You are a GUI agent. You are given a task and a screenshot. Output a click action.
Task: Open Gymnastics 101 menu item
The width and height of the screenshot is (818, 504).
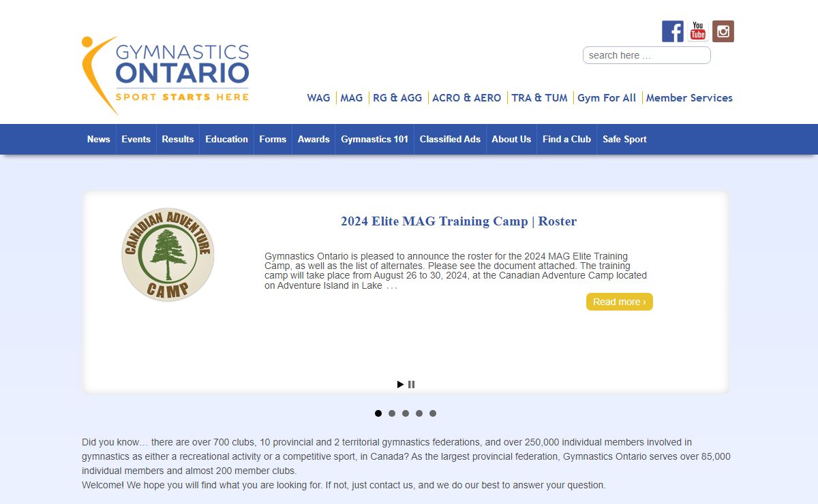(375, 139)
